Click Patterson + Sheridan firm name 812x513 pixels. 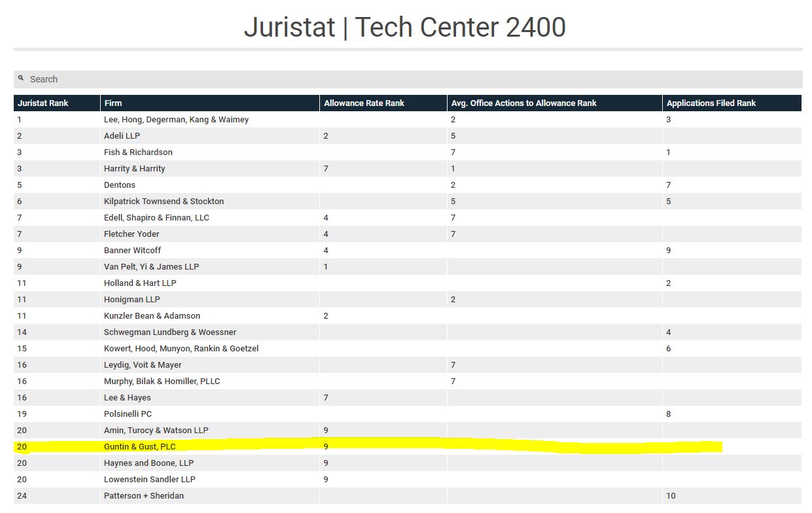(144, 496)
